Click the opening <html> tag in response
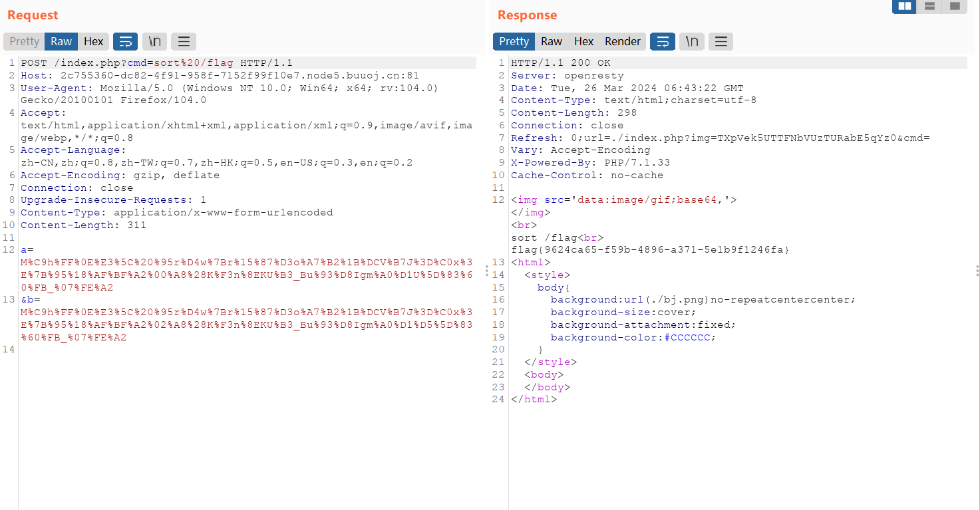 pyautogui.click(x=530, y=263)
